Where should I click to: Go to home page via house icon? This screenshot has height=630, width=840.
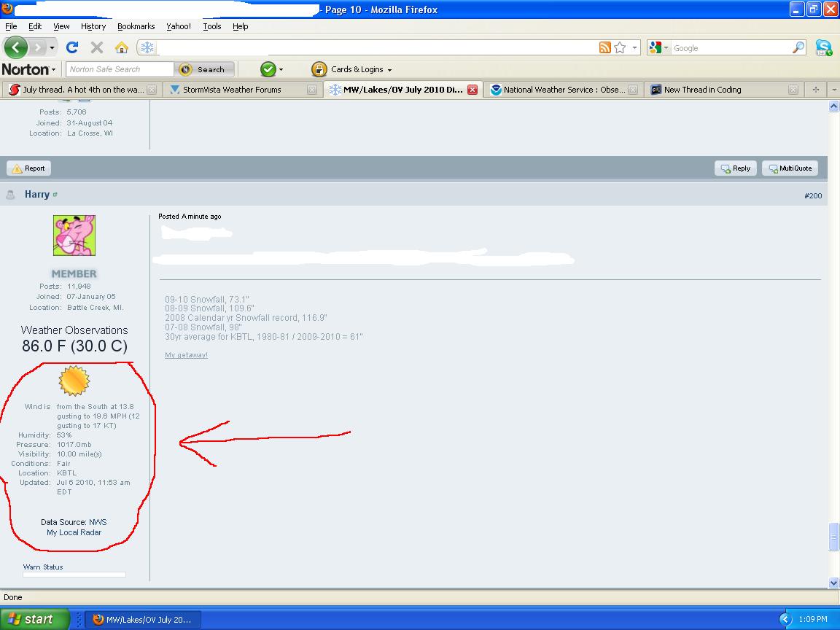tap(122, 47)
